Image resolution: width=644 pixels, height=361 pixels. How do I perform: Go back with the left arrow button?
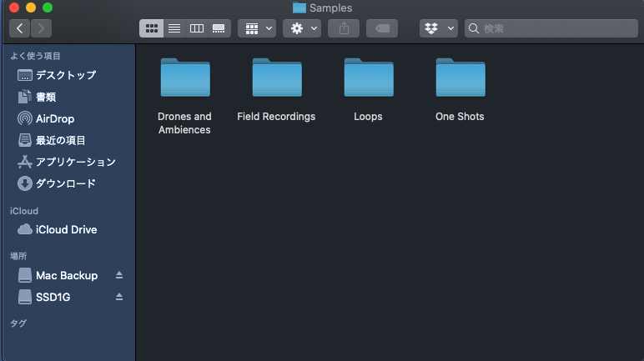(19, 28)
